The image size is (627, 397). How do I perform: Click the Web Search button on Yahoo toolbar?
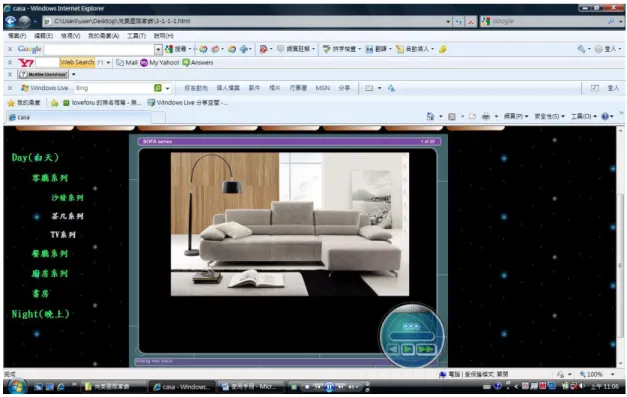click(77, 62)
